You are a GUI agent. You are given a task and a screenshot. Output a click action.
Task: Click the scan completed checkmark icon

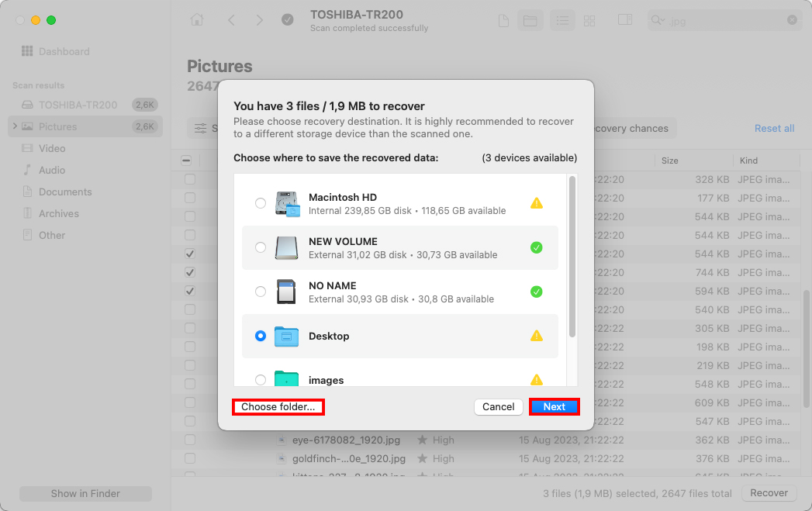click(288, 20)
